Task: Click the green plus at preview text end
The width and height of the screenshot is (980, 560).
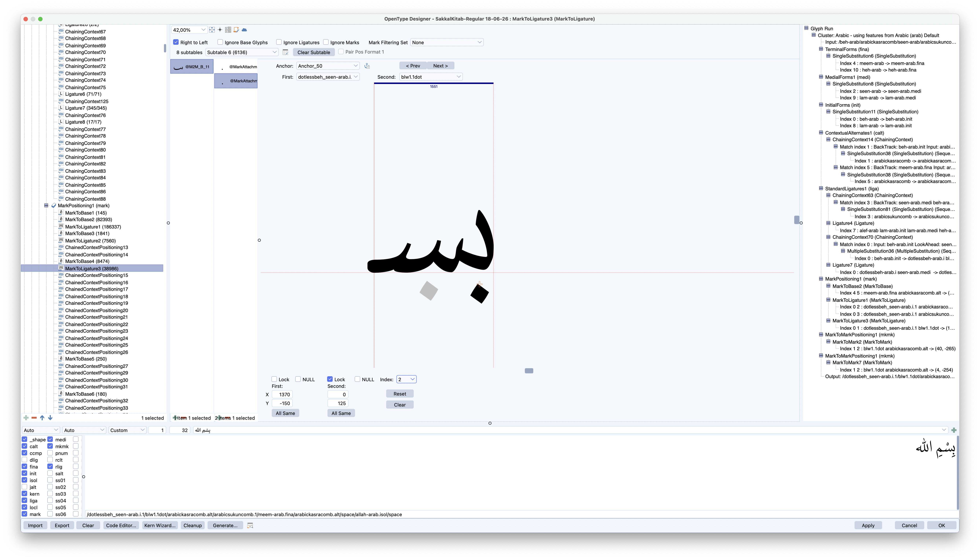Action: [953, 430]
